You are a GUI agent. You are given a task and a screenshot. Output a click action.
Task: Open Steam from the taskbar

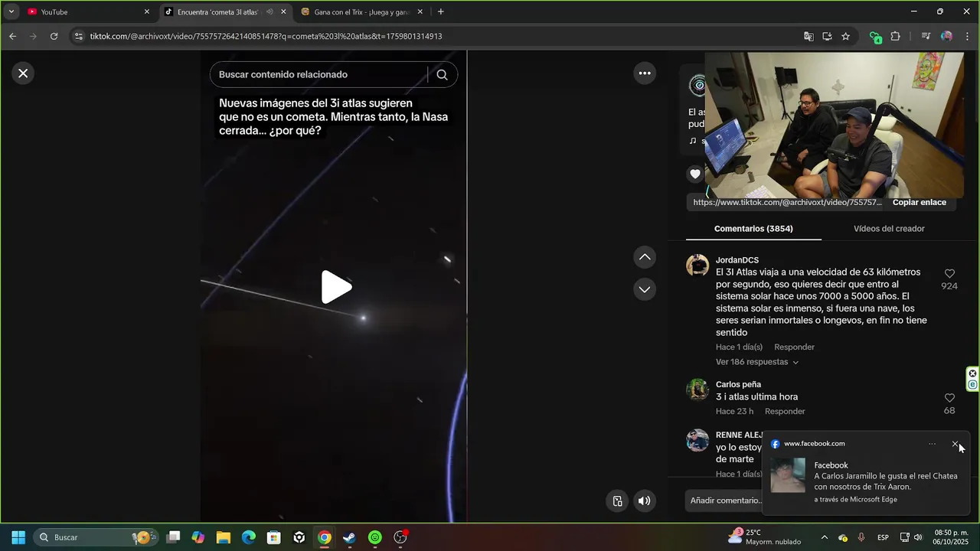(x=349, y=537)
